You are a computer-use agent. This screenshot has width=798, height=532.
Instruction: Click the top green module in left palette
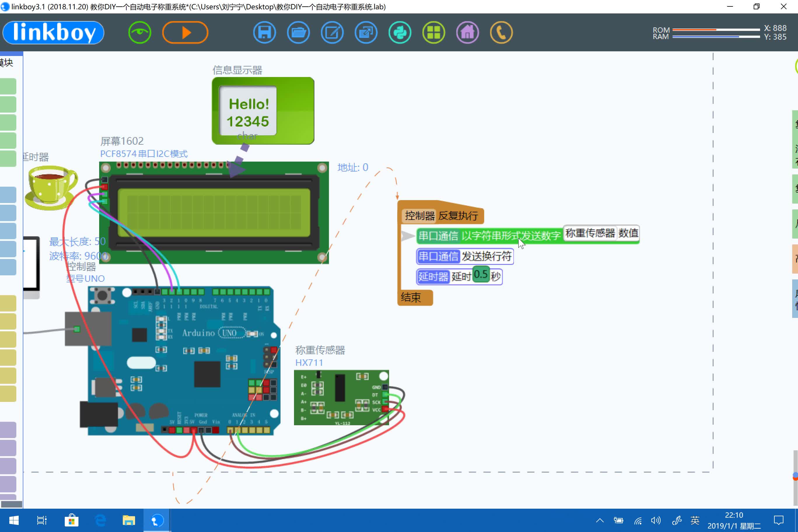(8, 87)
